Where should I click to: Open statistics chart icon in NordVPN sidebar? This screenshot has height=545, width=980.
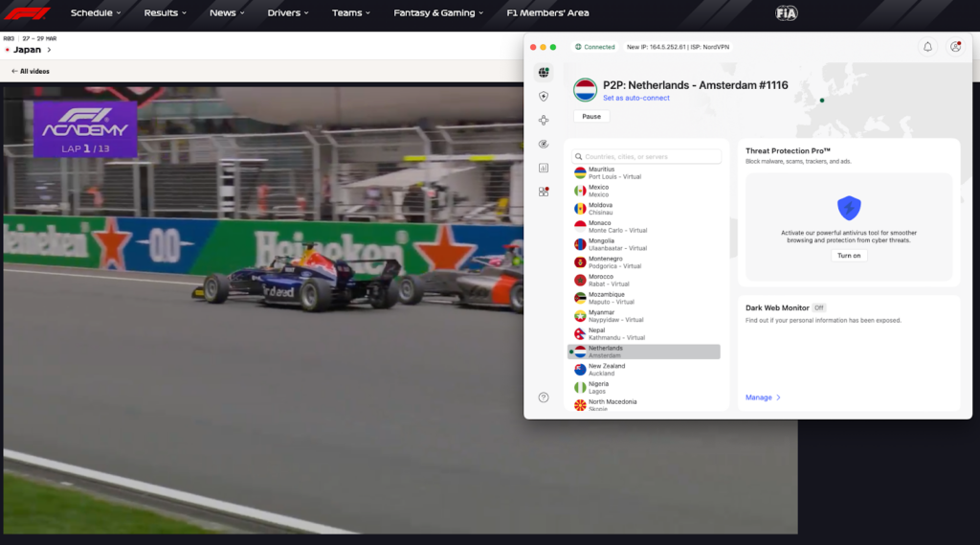tap(544, 168)
